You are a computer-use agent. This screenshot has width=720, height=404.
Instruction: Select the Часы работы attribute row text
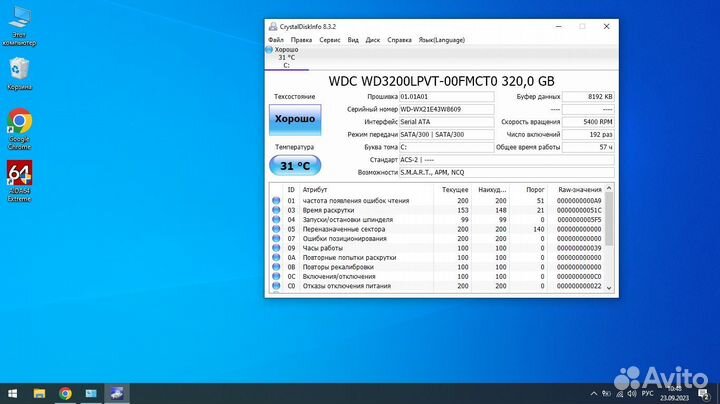(322, 248)
